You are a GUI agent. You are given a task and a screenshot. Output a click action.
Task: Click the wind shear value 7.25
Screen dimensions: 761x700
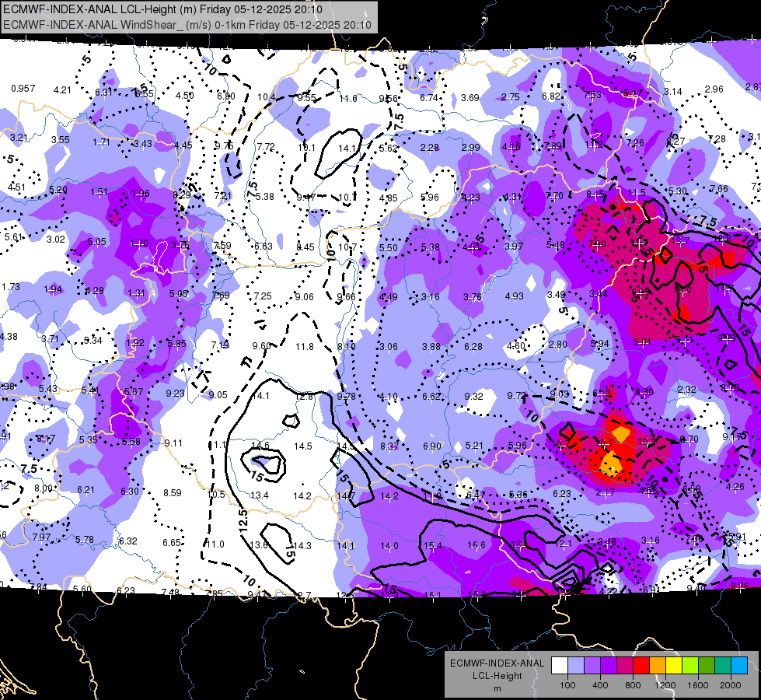pyautogui.click(x=263, y=296)
